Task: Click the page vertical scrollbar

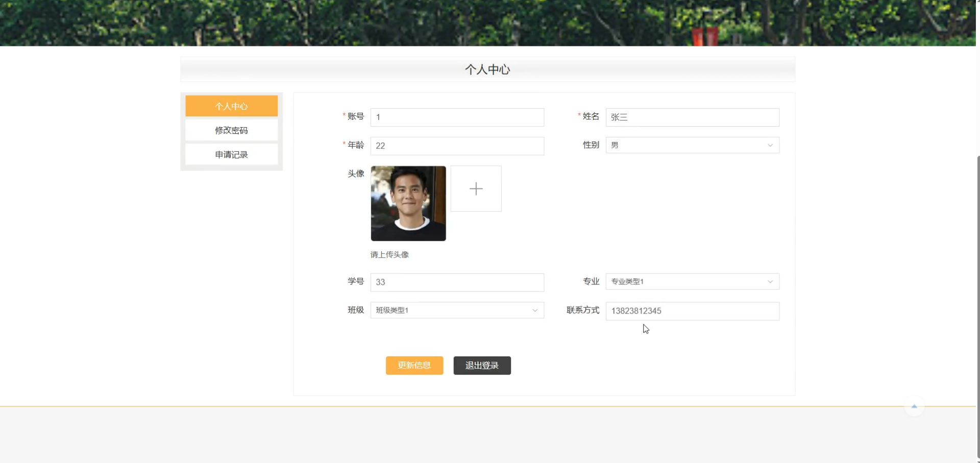Action: point(978,306)
